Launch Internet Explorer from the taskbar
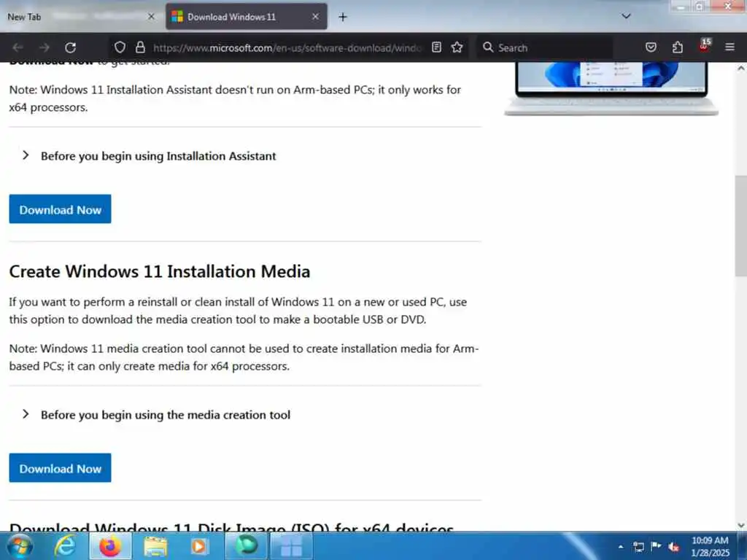 (x=65, y=546)
